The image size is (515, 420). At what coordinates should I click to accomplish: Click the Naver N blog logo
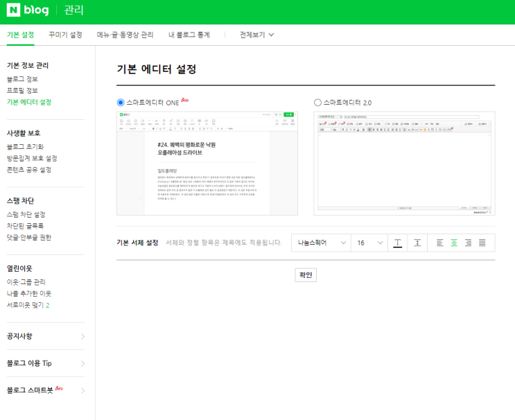point(28,10)
